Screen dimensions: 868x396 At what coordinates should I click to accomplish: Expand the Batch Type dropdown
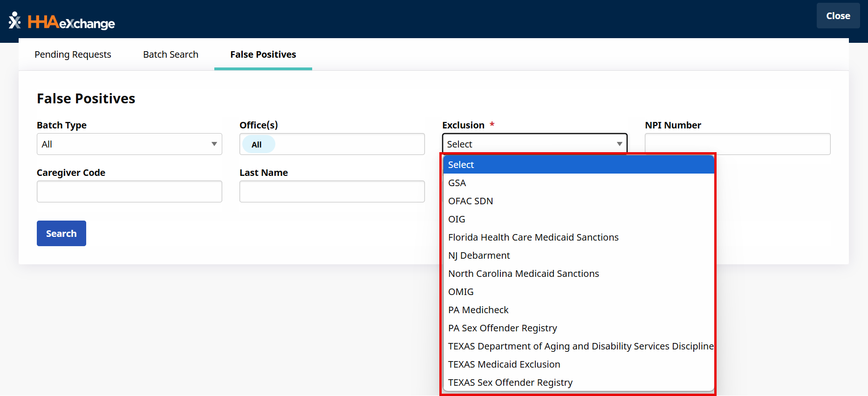(x=129, y=144)
